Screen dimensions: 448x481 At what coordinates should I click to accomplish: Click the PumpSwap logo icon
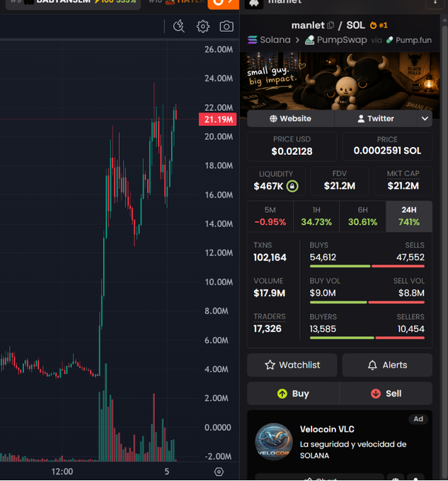click(x=309, y=40)
